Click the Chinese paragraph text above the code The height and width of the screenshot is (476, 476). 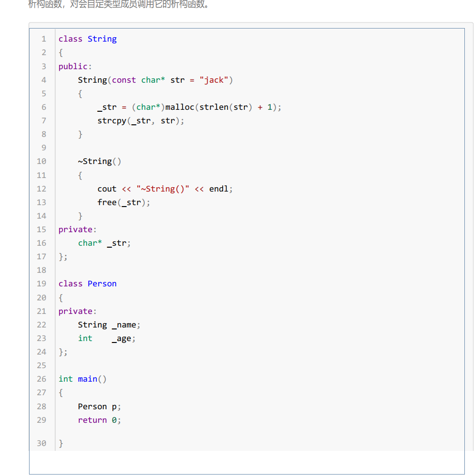tap(119, 4)
